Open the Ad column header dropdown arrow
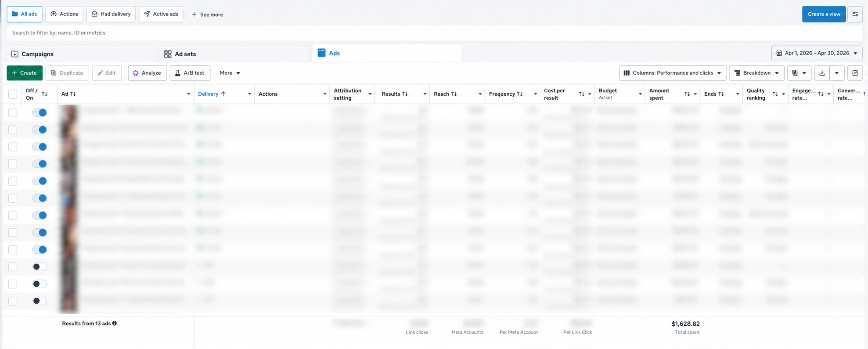The height and width of the screenshot is (349, 868). (x=188, y=94)
